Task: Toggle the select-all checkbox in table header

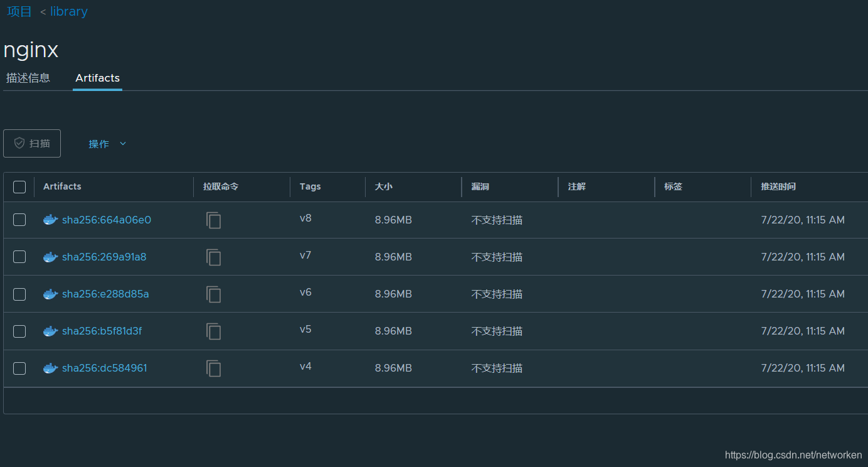Action: pos(19,187)
